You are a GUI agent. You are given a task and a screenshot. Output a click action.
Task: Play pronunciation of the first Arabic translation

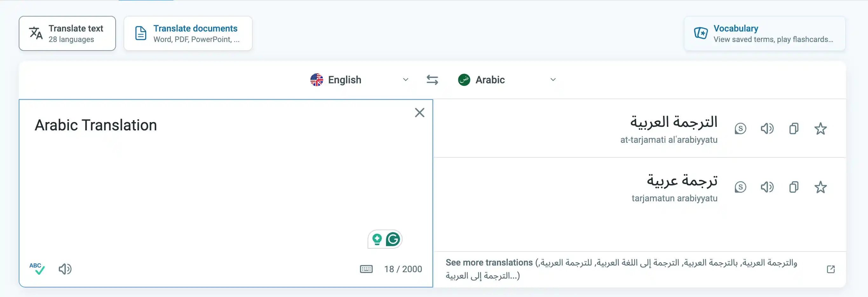pyautogui.click(x=767, y=128)
